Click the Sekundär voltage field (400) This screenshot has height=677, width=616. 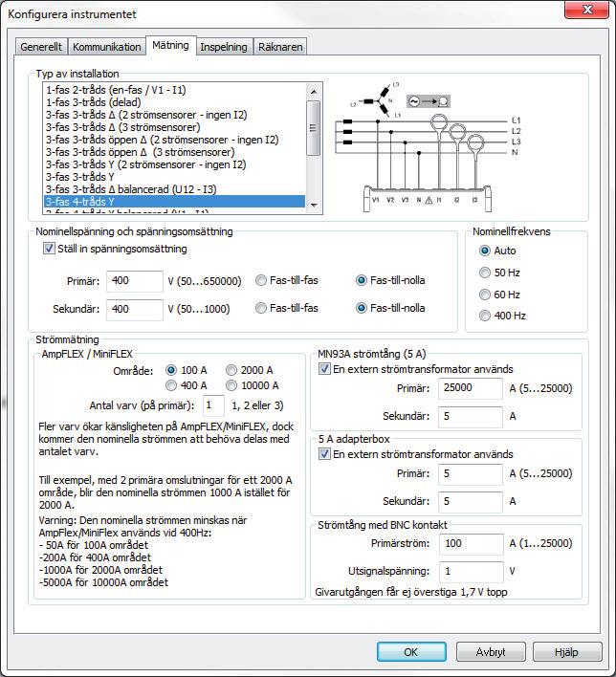[135, 310]
